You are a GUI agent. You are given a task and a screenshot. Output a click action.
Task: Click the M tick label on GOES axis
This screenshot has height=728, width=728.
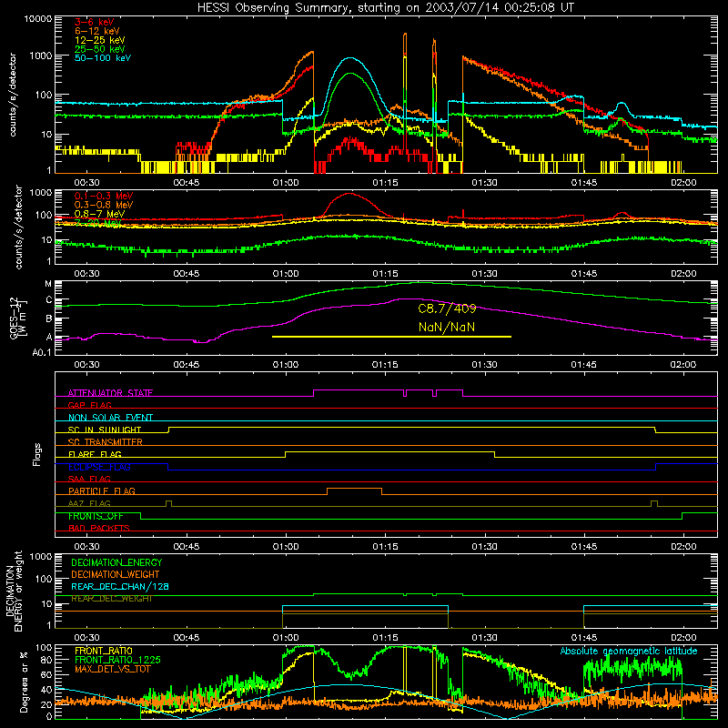48,284
